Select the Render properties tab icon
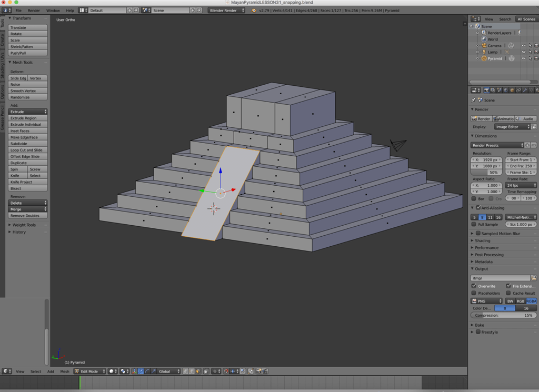This screenshot has height=392, width=539. coord(486,91)
